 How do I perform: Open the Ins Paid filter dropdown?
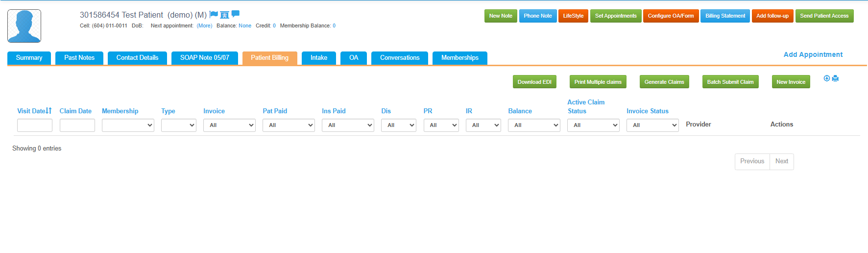(x=348, y=125)
